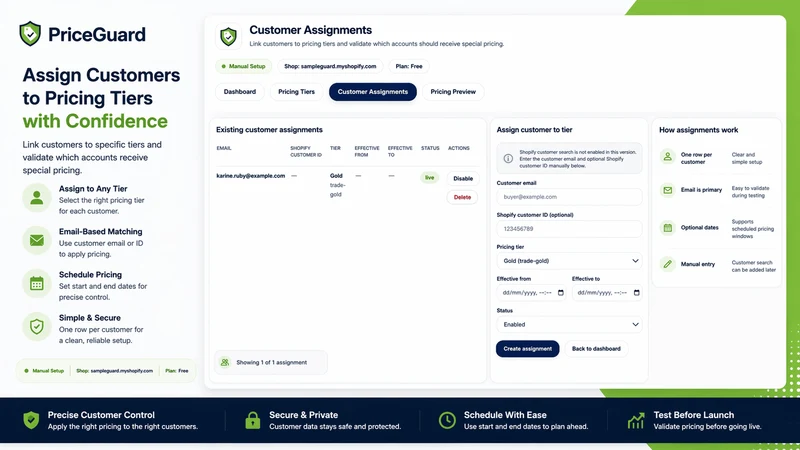The height and width of the screenshot is (450, 800).
Task: Click the PriceGuard shield logo
Action: [x=30, y=34]
